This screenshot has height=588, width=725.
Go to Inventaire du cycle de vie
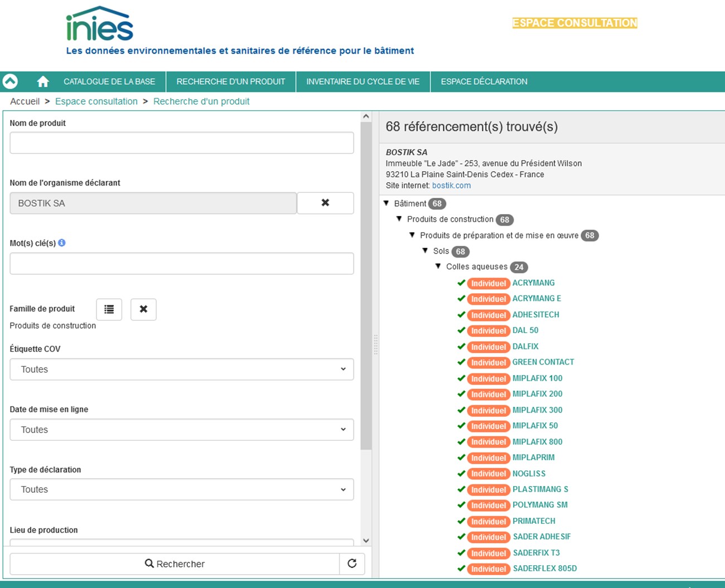pyautogui.click(x=362, y=82)
